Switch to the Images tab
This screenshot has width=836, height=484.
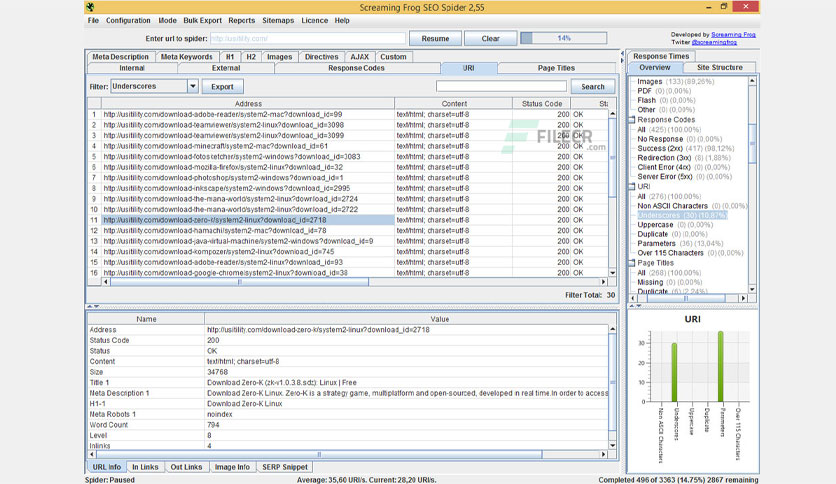[x=279, y=57]
